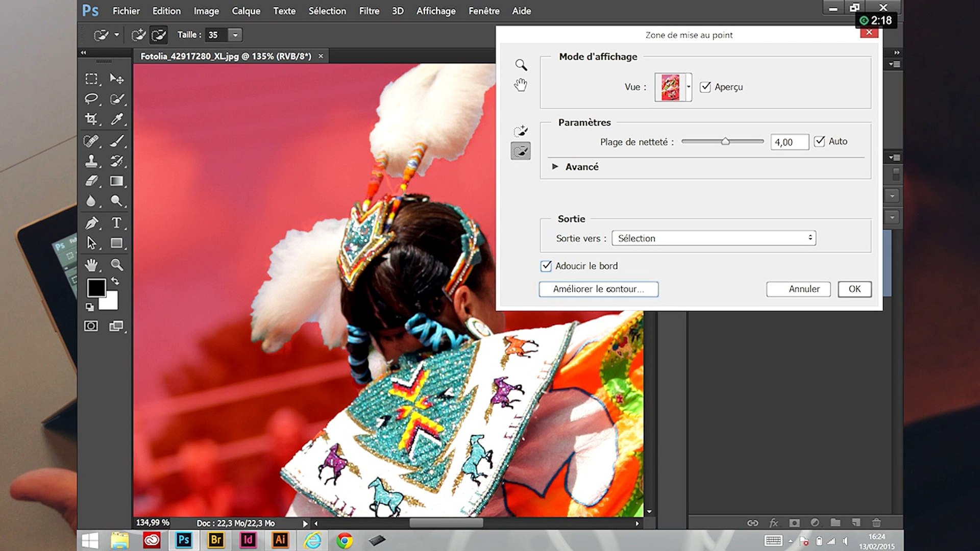Click the dialog's magnifier zoom tool
980x551 pixels.
pos(521,65)
